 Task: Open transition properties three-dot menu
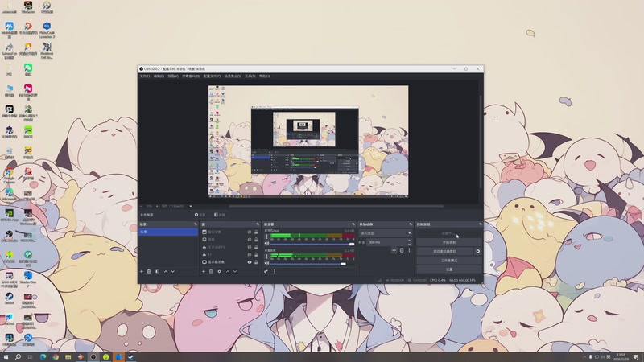(409, 250)
